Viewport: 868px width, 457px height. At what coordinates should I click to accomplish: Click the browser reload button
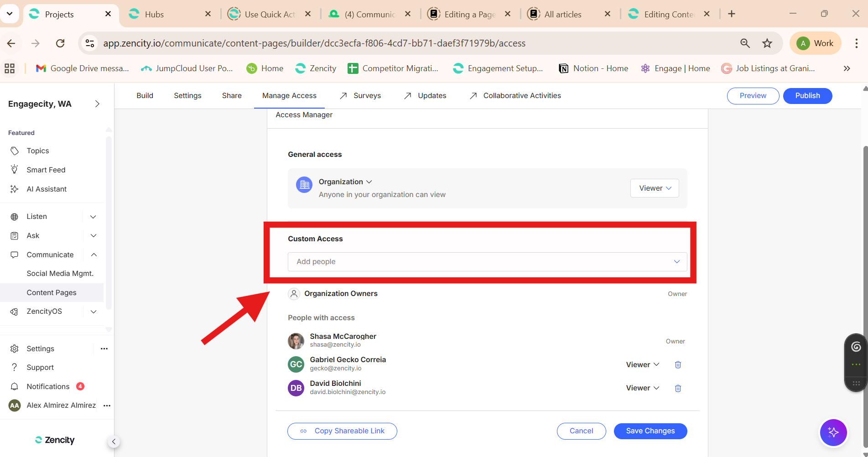click(x=60, y=43)
